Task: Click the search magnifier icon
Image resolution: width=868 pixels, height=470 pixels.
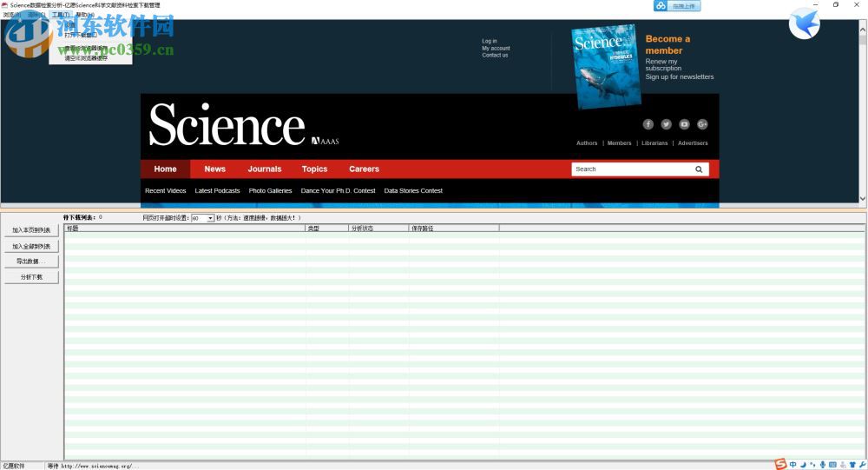Action: coord(699,169)
